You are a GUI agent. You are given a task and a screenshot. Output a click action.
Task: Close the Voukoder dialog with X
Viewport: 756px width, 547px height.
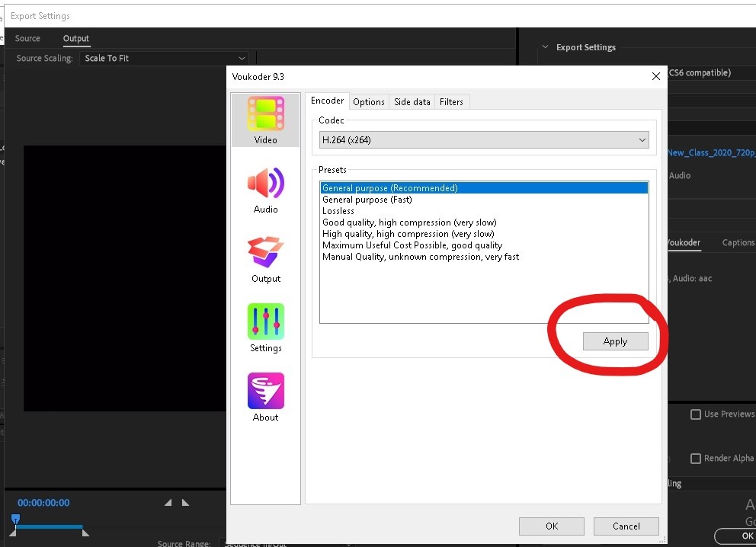click(656, 76)
